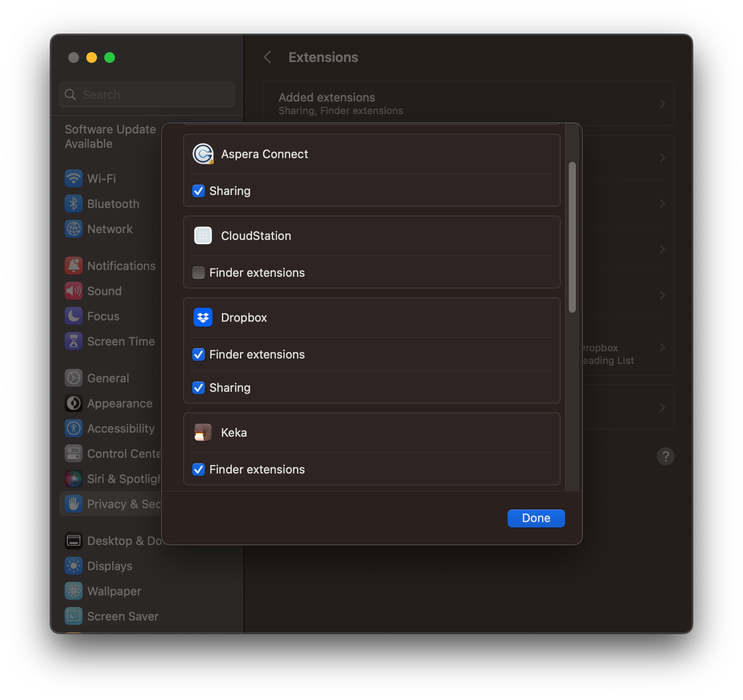Open the Notifications bell icon

pyautogui.click(x=74, y=266)
